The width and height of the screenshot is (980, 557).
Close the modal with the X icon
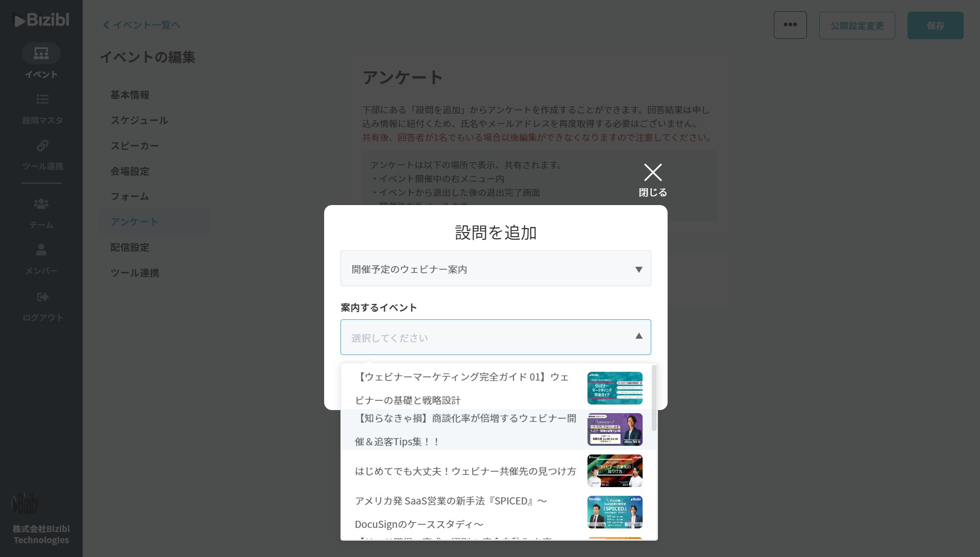(x=652, y=173)
